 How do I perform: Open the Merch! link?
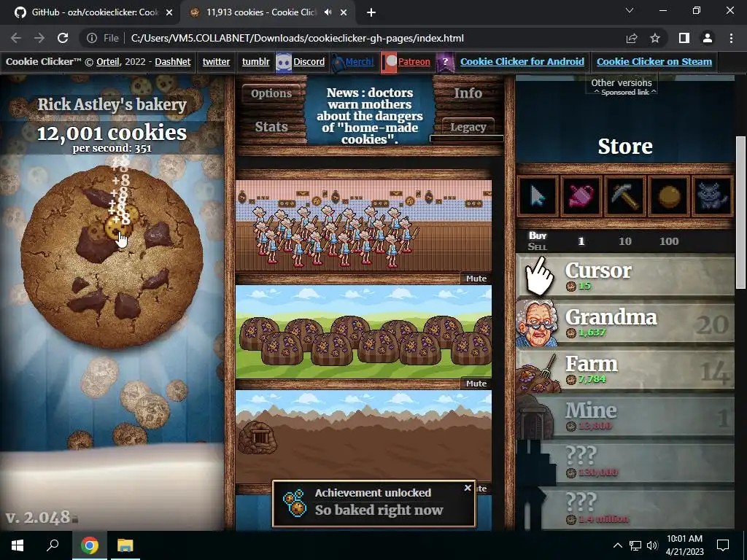tap(360, 62)
